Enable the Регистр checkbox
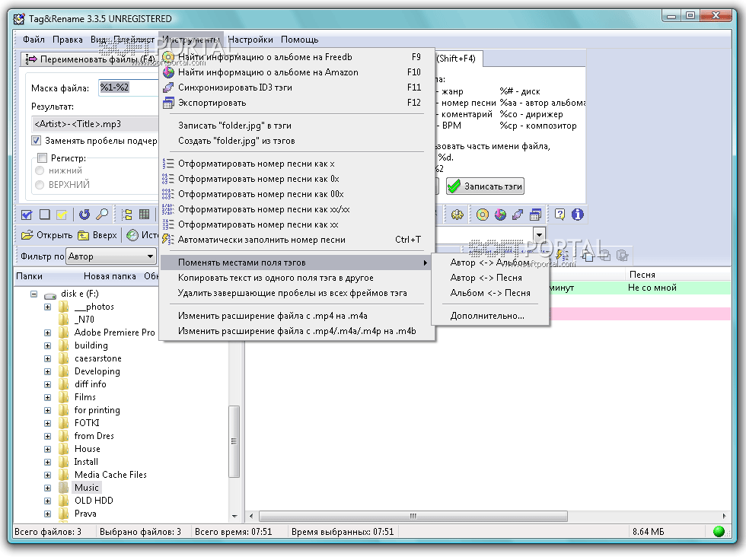This screenshot has width=746, height=560. (x=43, y=157)
